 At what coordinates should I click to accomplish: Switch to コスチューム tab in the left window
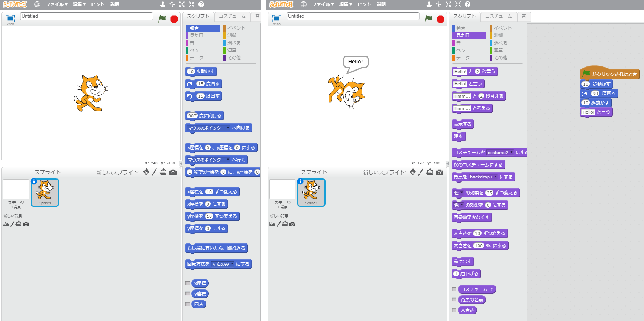[232, 16]
